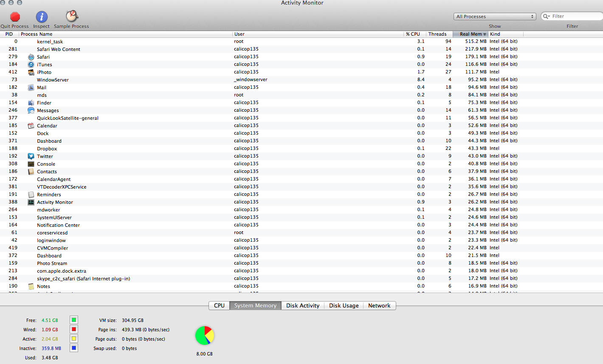Click the red Wired memory swatch
603x364 pixels.
[74, 330]
